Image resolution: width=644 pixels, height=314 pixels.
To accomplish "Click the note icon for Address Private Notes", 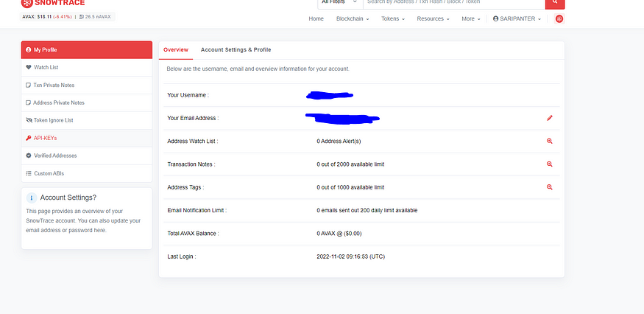I will pos(29,103).
